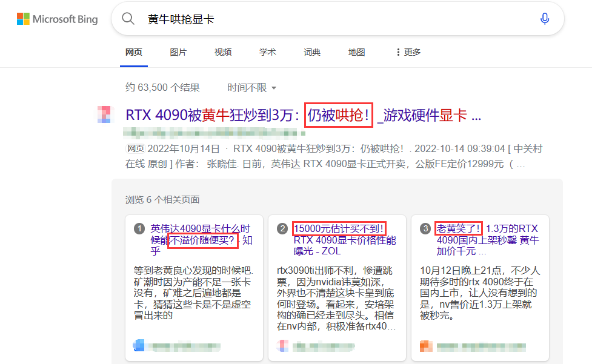Click the search box containing 黄牛哄抢显卡
Screen dimensions: 592x364
tap(338, 19)
